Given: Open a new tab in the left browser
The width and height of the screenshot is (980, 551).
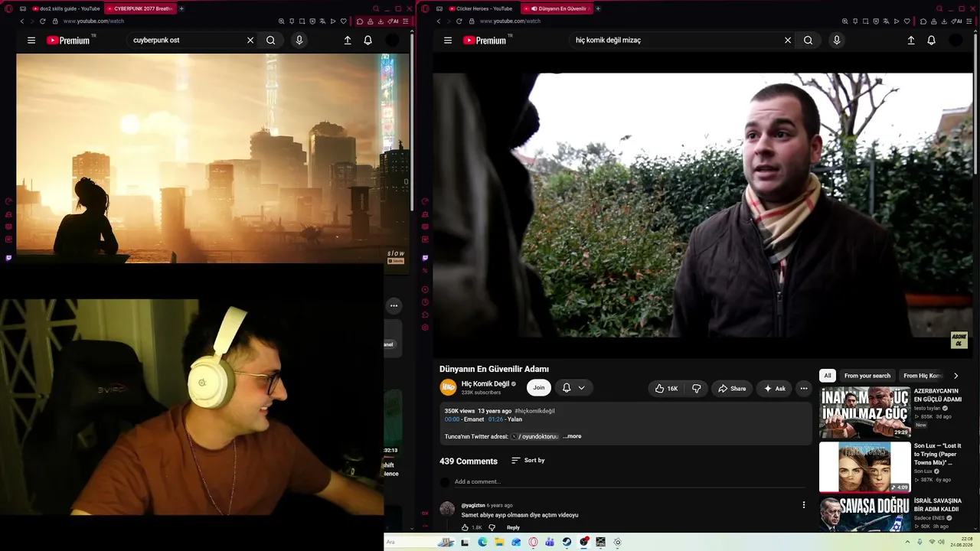Looking at the screenshot, I should click(x=181, y=8).
